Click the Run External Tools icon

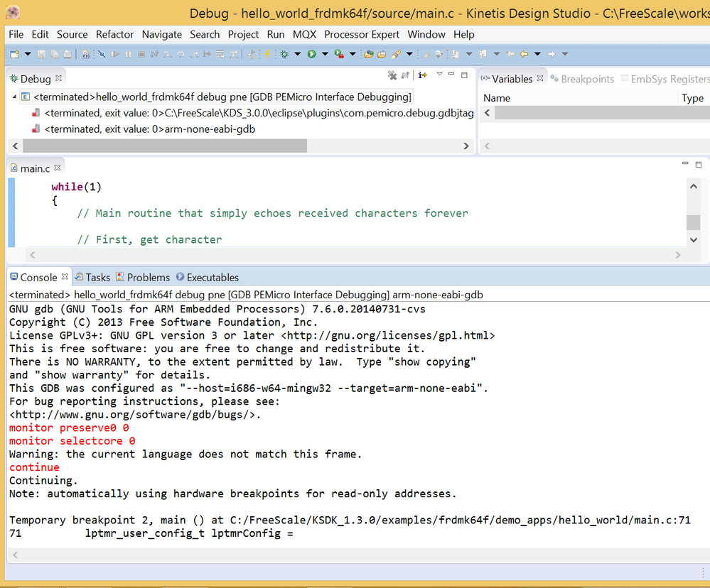(x=339, y=54)
